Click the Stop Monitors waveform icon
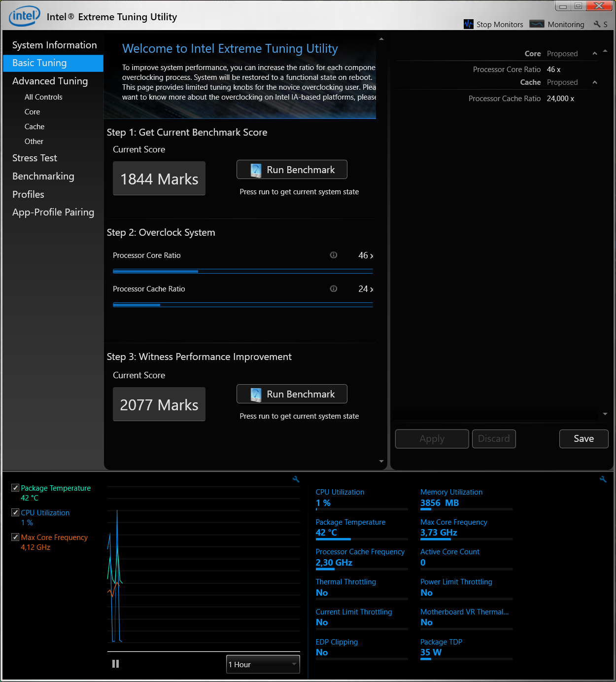 (469, 24)
